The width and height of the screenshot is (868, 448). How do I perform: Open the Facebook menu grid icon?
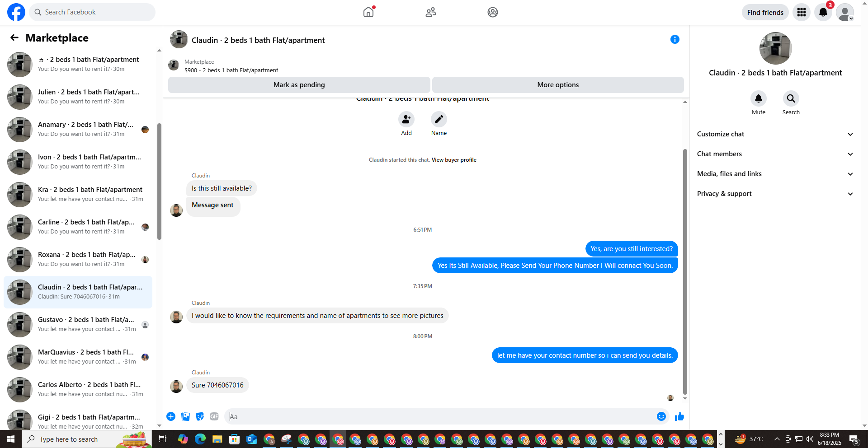pos(802,12)
